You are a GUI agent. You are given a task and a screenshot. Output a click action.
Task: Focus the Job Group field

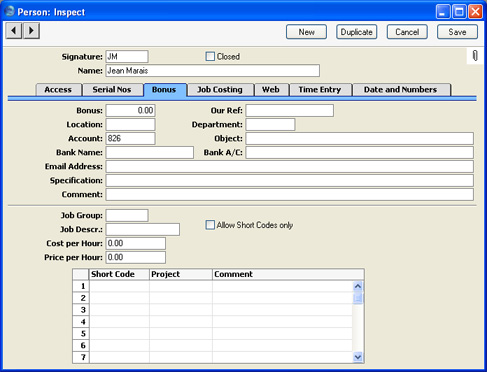tap(127, 215)
